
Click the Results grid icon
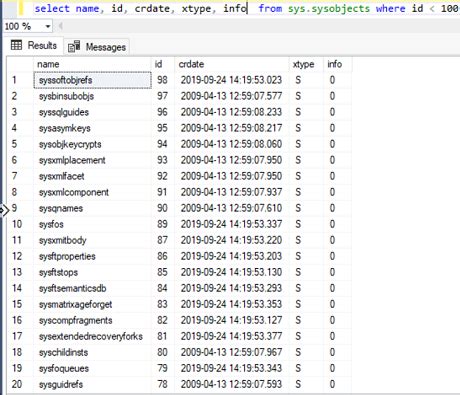16,45
